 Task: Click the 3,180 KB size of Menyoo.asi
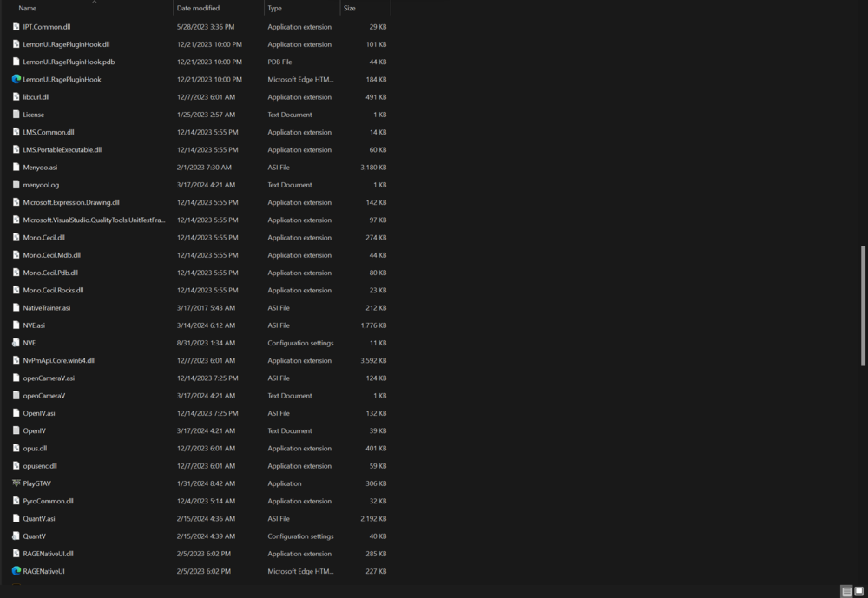pos(373,168)
